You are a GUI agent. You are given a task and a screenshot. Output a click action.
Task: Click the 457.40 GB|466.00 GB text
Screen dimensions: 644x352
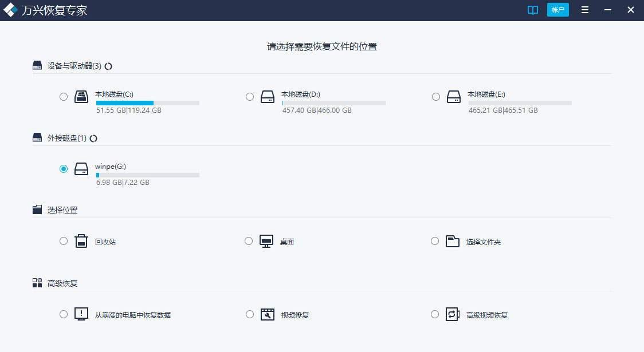[x=317, y=110]
